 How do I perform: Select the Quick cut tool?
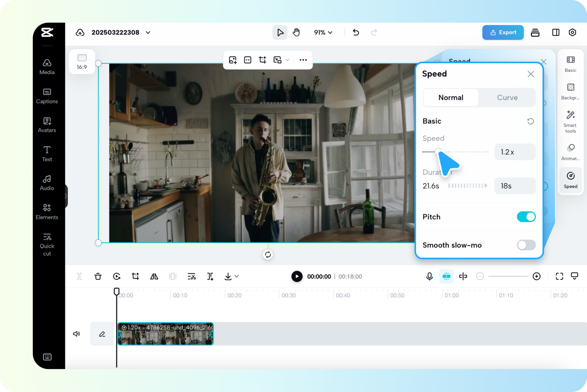tap(47, 244)
